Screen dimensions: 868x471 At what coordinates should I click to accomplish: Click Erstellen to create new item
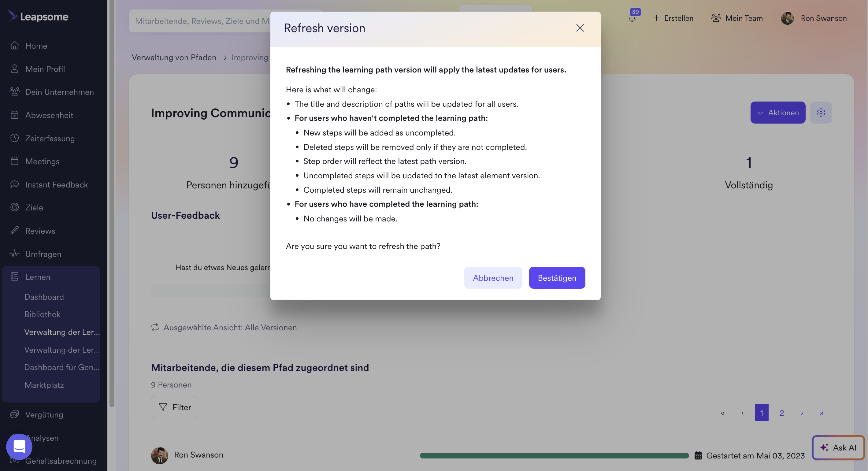[673, 18]
